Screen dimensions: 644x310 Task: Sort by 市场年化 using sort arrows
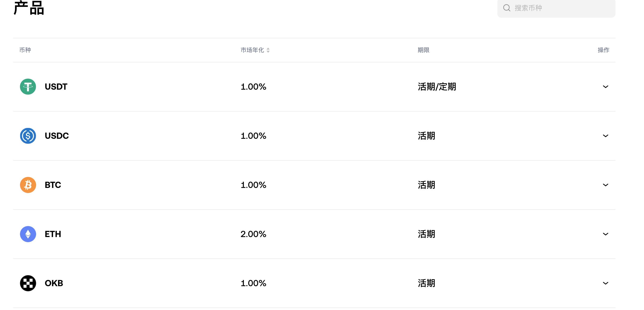[268, 50]
